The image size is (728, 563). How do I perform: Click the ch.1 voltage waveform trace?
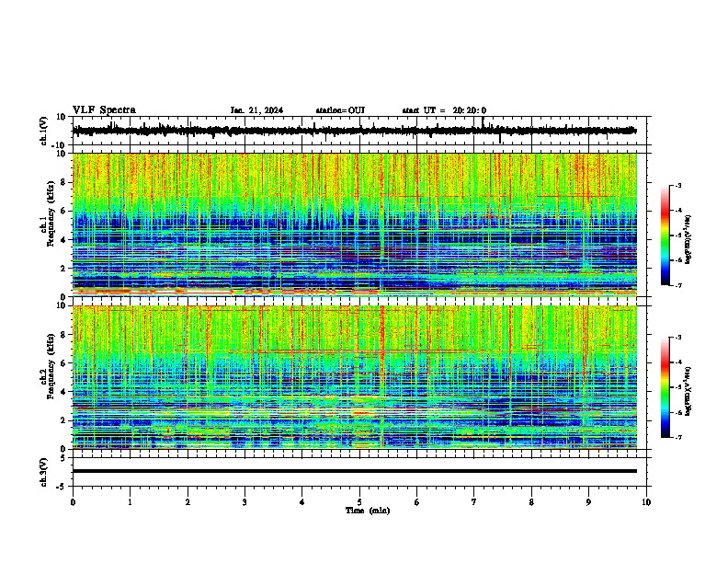point(355,131)
